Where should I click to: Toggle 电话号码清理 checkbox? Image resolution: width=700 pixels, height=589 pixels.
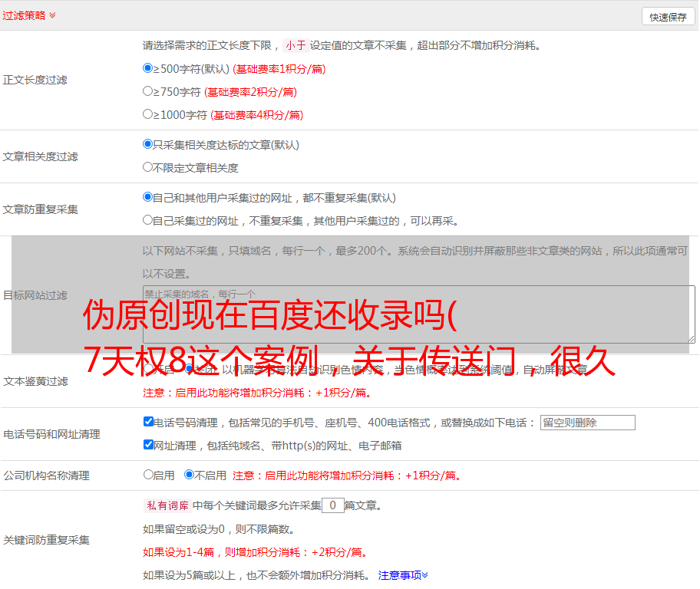[x=148, y=422]
